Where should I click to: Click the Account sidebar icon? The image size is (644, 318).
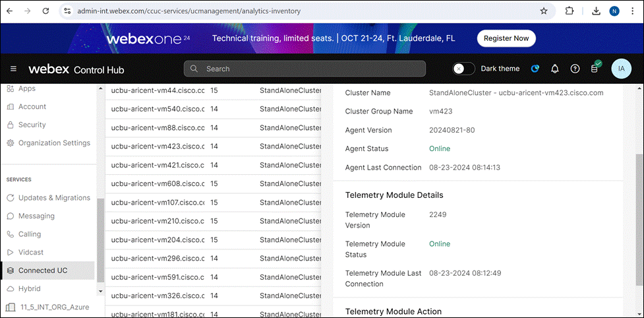point(11,107)
